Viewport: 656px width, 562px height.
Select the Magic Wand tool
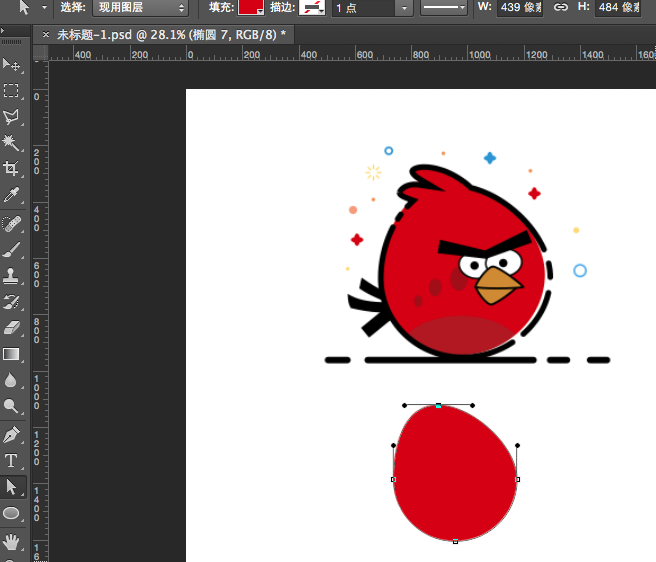point(11,143)
